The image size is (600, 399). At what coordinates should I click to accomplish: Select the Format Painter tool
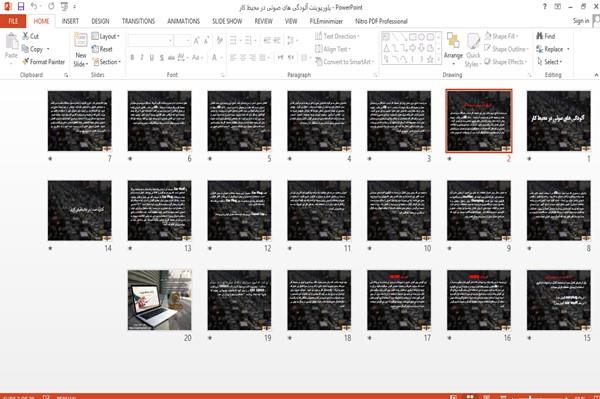coord(44,62)
